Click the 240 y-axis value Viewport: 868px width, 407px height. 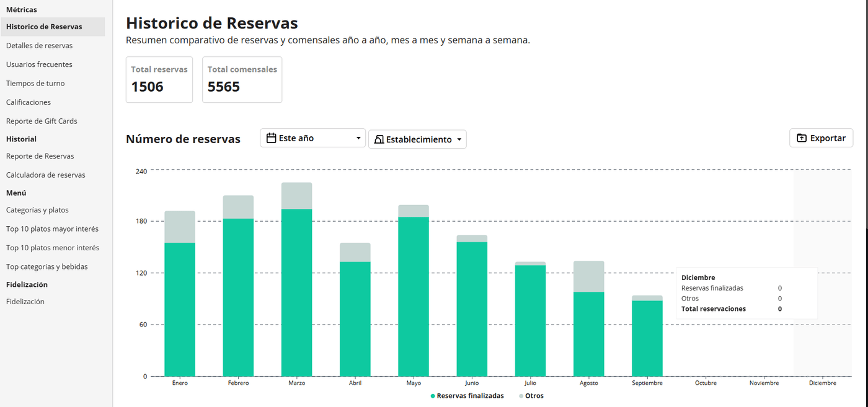coord(141,171)
